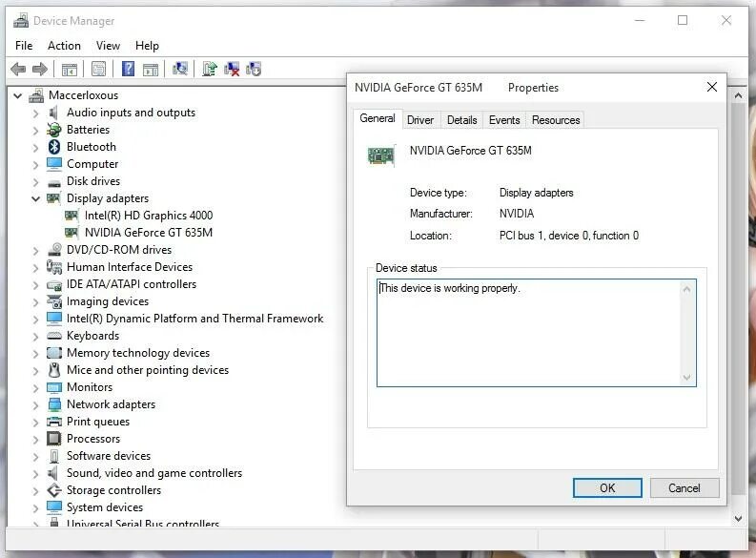Click OK in the Properties dialog
This screenshot has height=558, width=756.
pyautogui.click(x=607, y=488)
